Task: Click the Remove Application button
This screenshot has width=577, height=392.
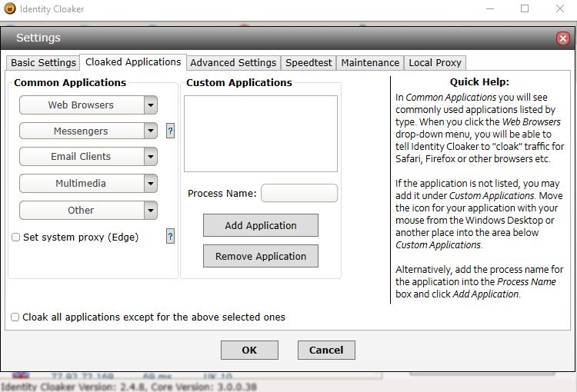Action: pos(261,256)
